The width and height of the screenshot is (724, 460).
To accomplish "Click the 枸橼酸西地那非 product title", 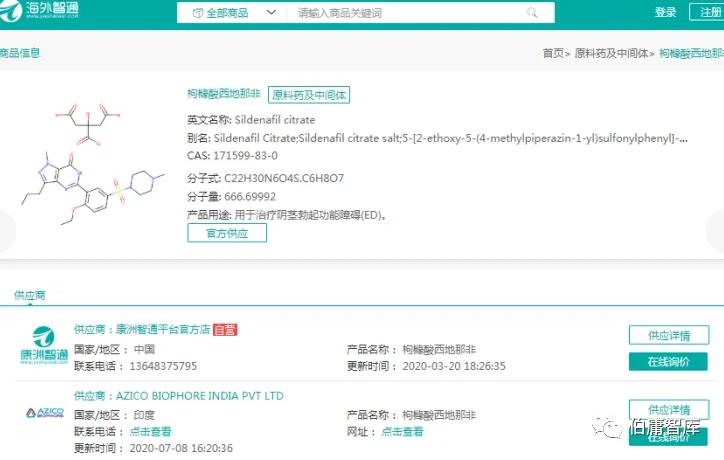I will [224, 94].
